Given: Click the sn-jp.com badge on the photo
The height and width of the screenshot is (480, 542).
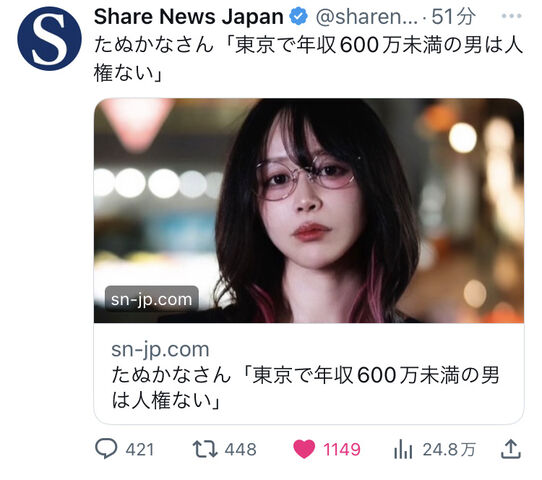Looking at the screenshot, I should click(x=151, y=299).
